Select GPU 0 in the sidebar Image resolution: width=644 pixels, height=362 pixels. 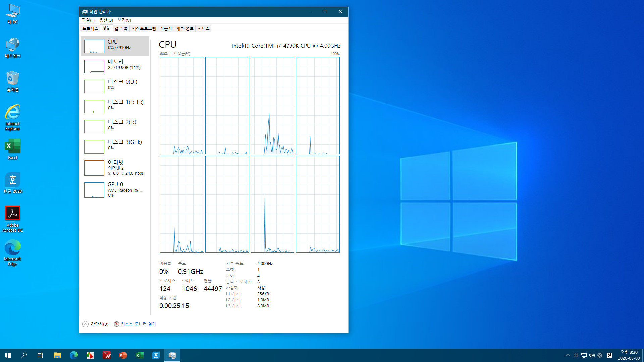115,190
